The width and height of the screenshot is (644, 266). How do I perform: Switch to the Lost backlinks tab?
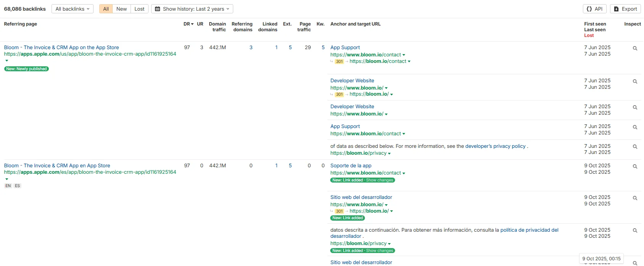(x=139, y=9)
